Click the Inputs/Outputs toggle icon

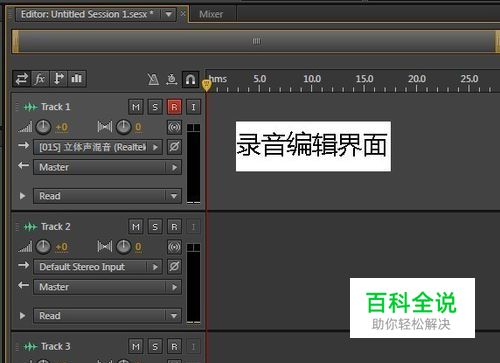pyautogui.click(x=22, y=79)
